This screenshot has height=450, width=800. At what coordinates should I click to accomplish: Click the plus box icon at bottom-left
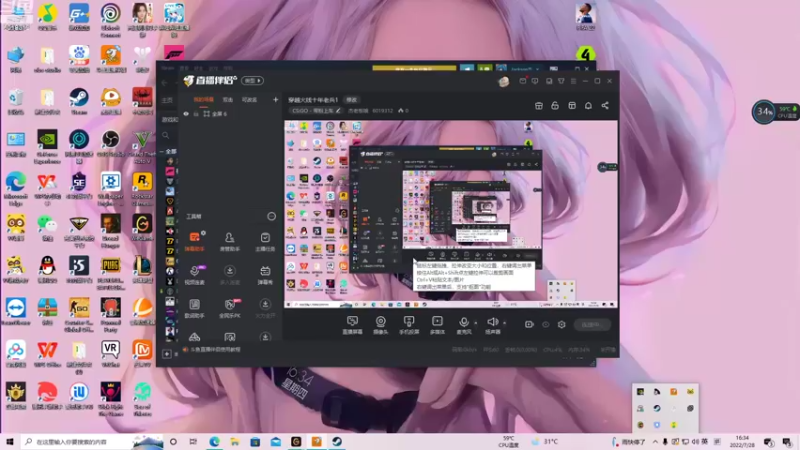click(x=167, y=353)
